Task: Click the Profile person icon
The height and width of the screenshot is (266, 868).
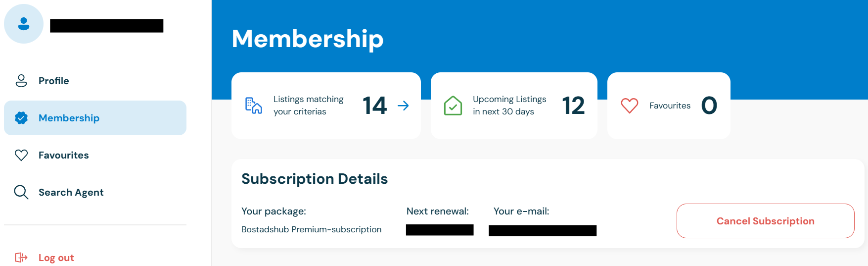Action: [21, 81]
